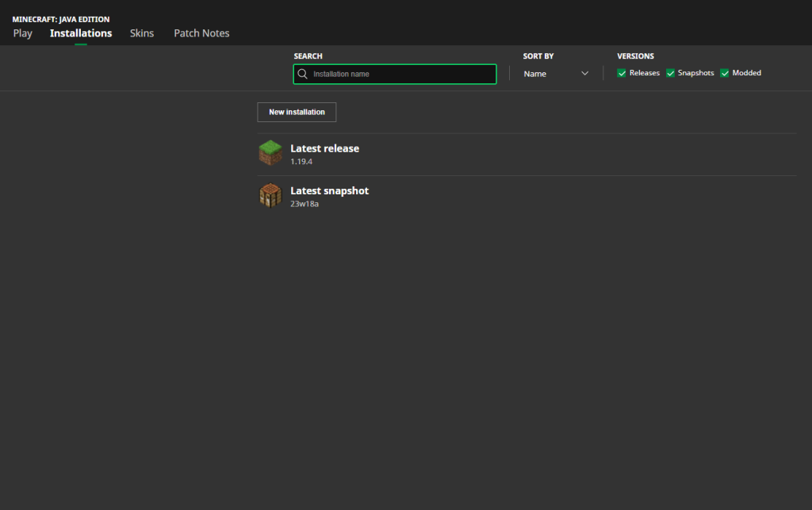
Task: Click the Minecraft: Java Edition heading
Action: 61,19
